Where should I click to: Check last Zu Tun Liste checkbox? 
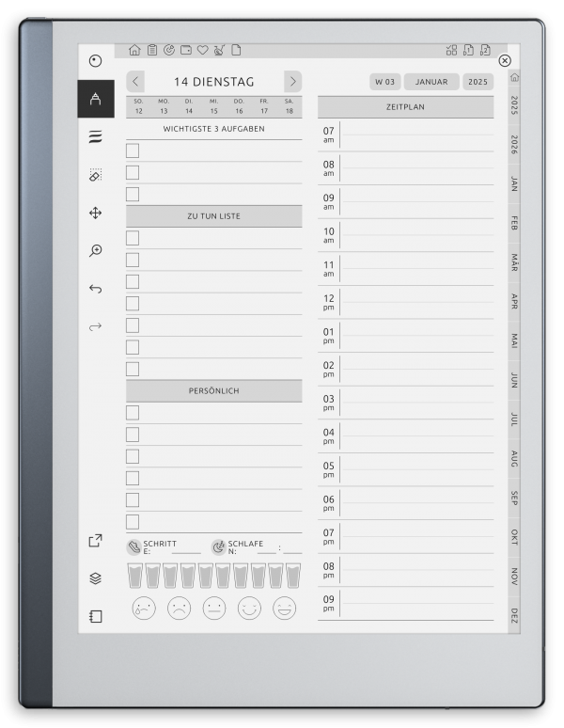(133, 369)
